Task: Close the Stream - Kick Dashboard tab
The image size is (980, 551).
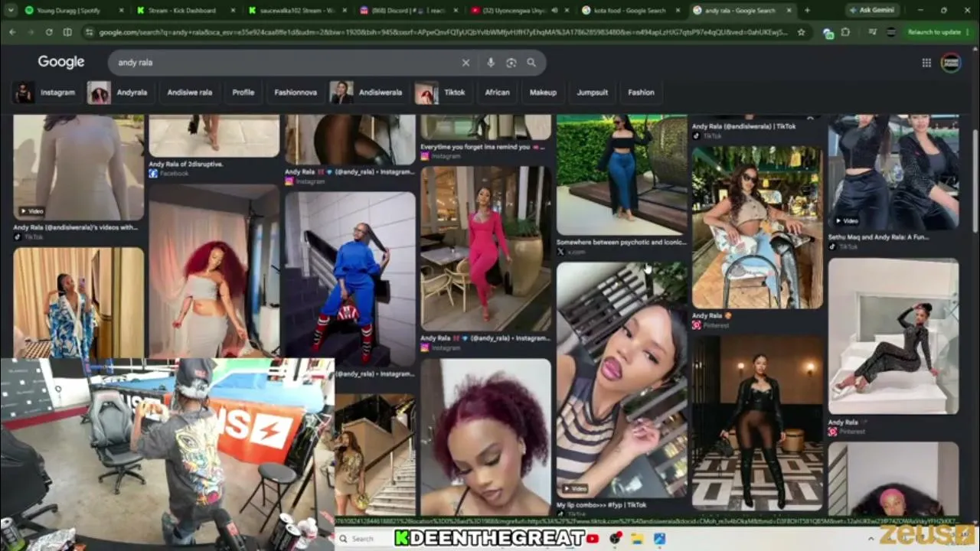Action: pos(233,11)
